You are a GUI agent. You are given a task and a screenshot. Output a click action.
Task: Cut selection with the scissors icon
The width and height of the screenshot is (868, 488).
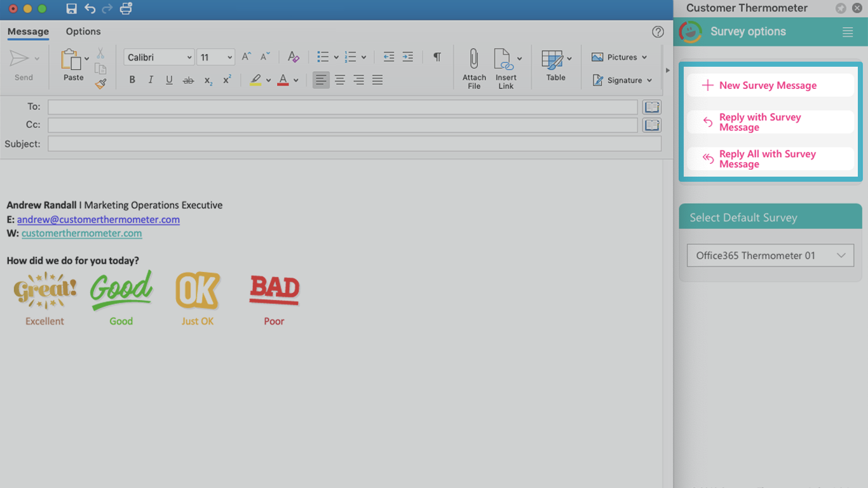point(100,54)
